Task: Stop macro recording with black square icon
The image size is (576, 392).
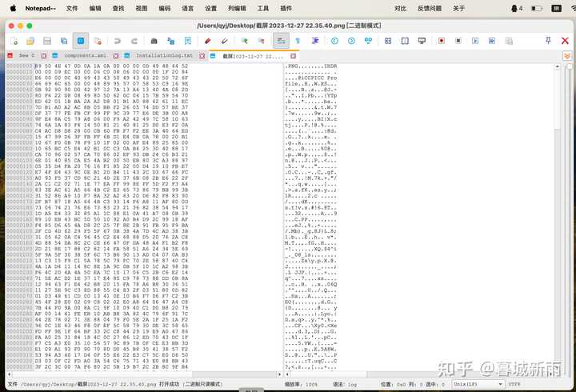Action: coord(458,41)
